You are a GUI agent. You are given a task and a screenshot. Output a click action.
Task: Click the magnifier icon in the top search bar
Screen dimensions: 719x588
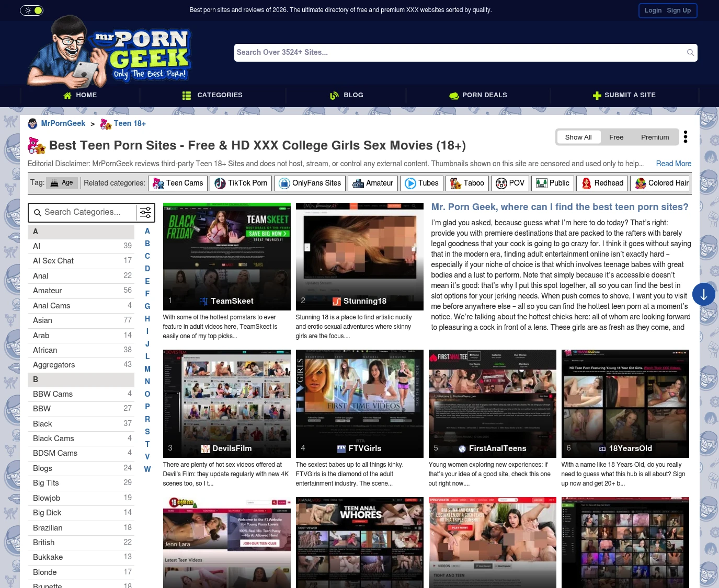pos(690,52)
